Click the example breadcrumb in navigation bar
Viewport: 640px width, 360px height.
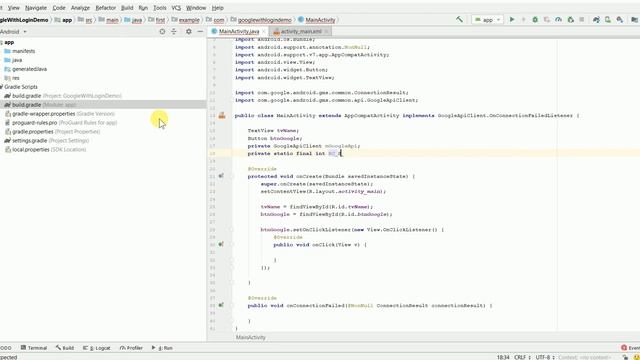coord(186,20)
